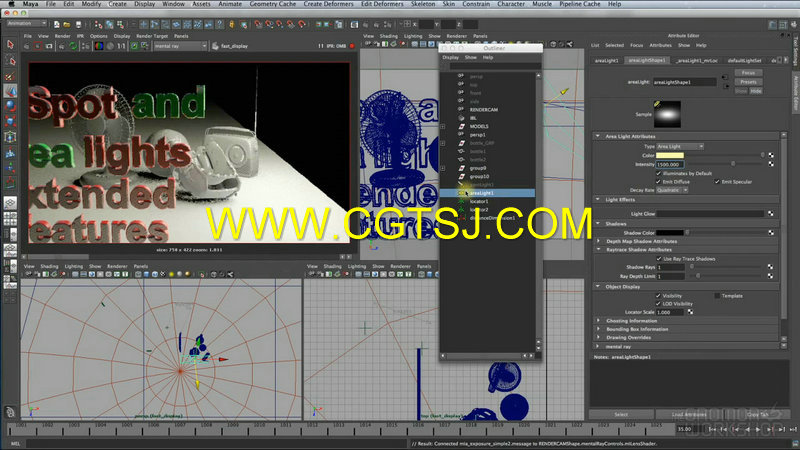The height and width of the screenshot is (450, 800).
Task: Switch to the defaultLightSet tab
Action: pos(744,60)
